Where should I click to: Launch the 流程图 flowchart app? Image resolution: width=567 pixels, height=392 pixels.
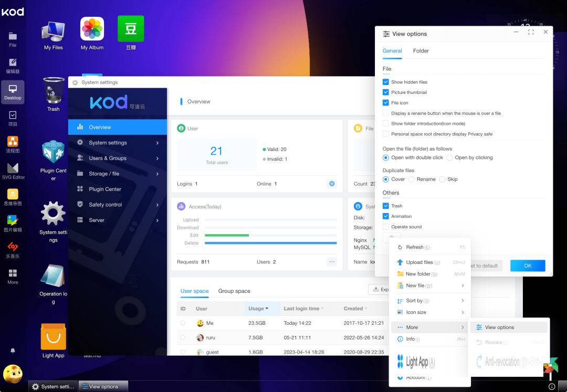click(13, 145)
